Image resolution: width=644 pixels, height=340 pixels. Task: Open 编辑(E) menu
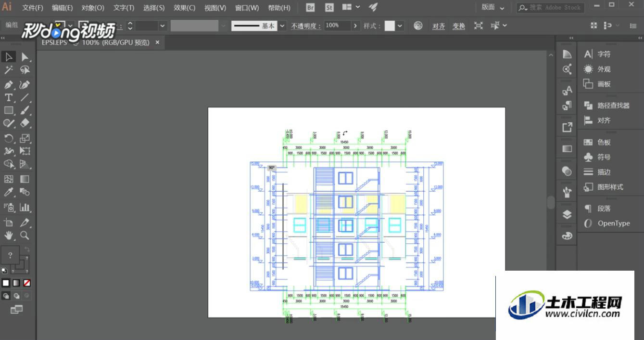coord(63,8)
